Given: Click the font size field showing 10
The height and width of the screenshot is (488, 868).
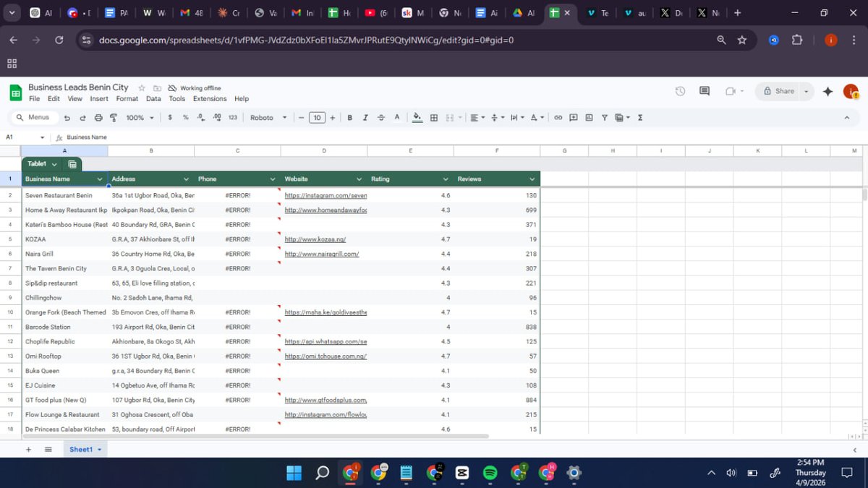Looking at the screenshot, I should tap(317, 118).
